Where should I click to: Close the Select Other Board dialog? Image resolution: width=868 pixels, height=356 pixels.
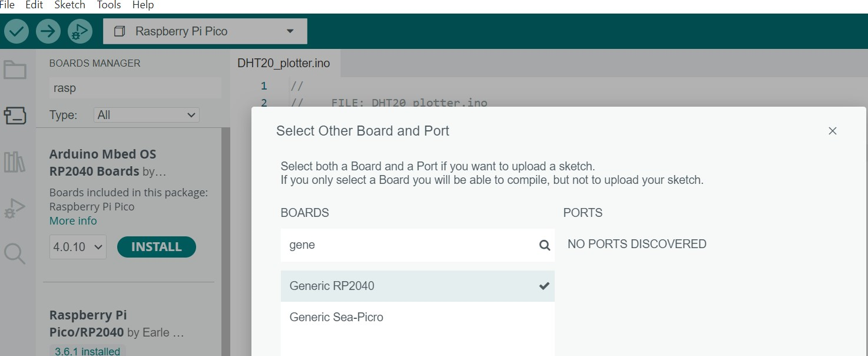832,131
